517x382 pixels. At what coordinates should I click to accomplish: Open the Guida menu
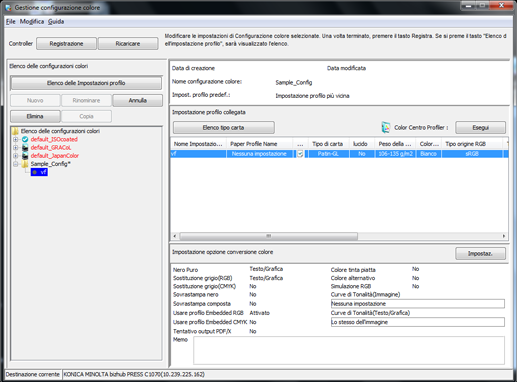click(56, 22)
